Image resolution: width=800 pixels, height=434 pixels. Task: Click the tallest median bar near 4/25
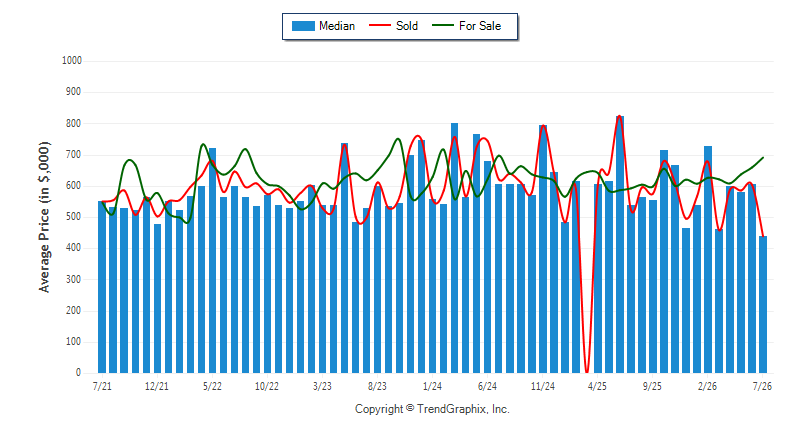point(620,244)
